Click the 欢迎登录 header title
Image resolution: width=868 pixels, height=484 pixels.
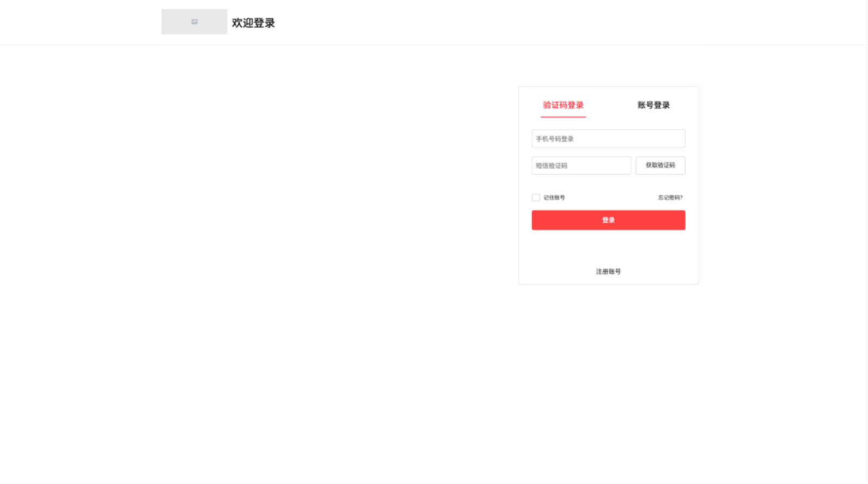point(253,23)
